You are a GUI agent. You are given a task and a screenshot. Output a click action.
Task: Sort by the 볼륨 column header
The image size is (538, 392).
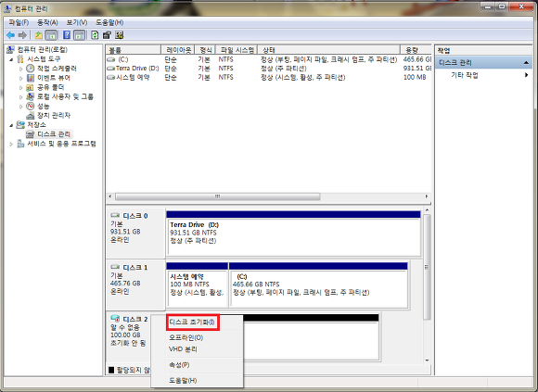pyautogui.click(x=134, y=50)
